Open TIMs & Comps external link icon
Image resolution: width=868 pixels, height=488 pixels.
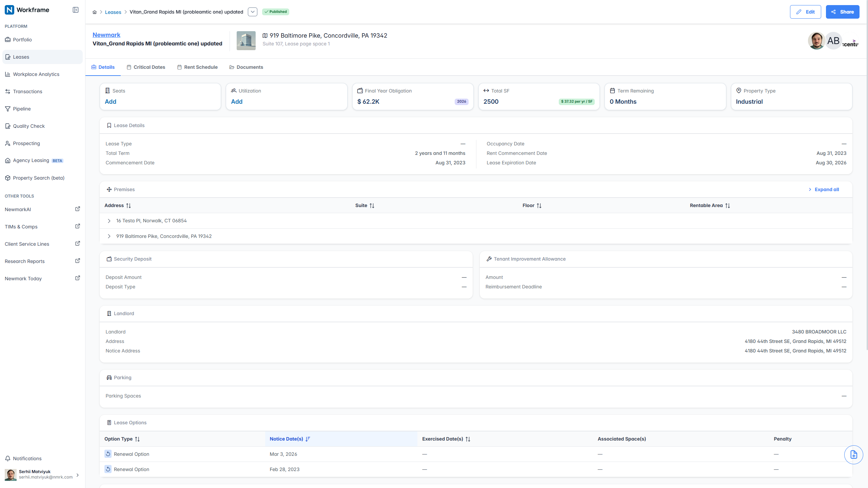click(77, 226)
